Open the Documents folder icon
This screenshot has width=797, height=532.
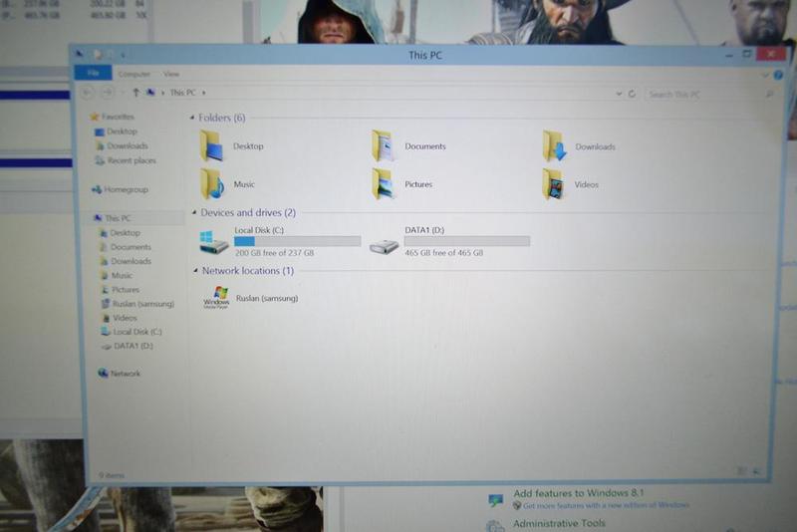point(383,146)
